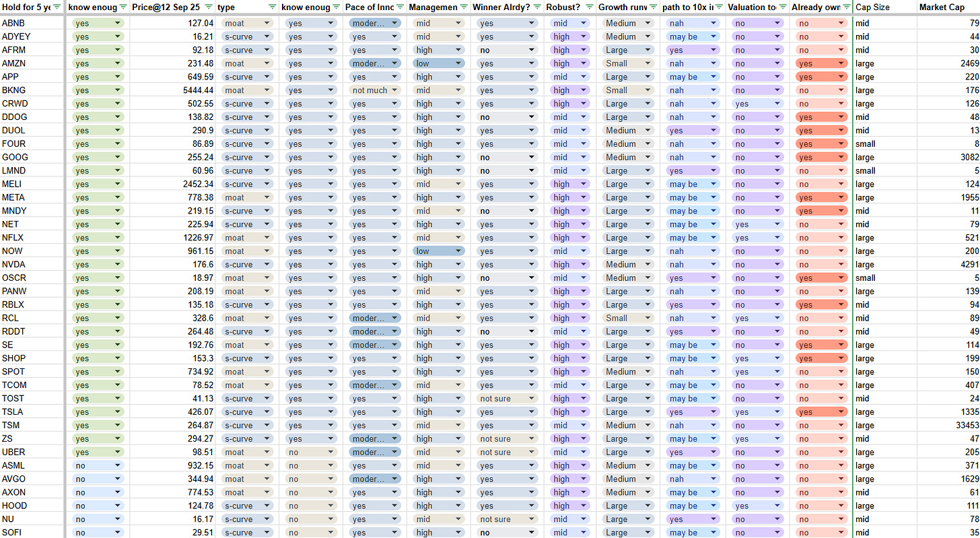Open filter icon on 'path to 10x' header

point(719,7)
